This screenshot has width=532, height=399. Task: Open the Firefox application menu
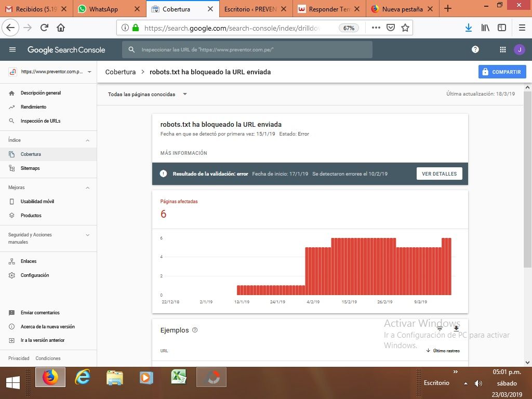(522, 28)
